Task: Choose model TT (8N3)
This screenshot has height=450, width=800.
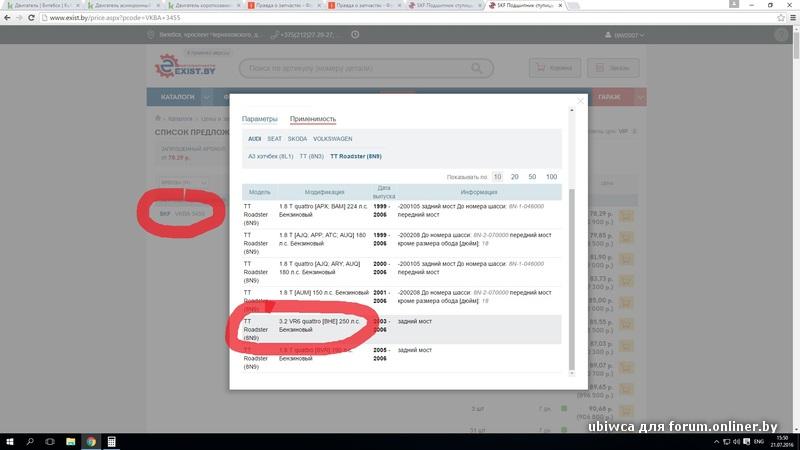Action: 312,156
